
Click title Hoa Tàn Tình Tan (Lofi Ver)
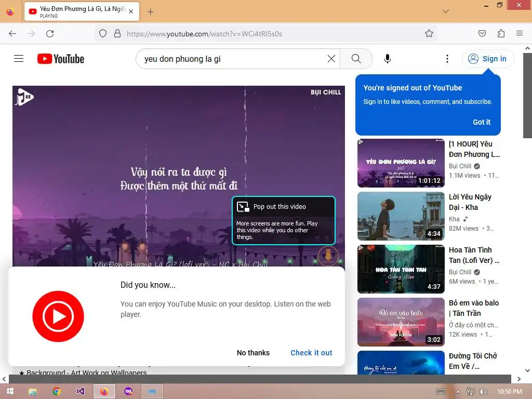tap(474, 255)
